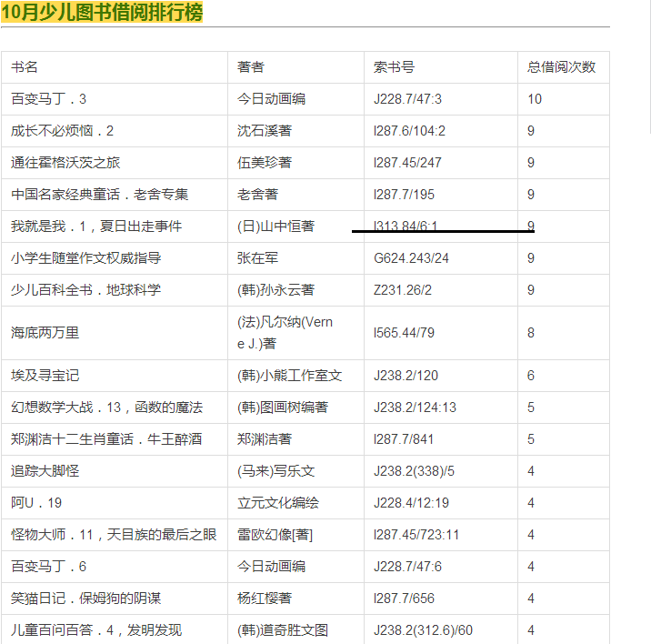This screenshot has width=651, height=644.
Task: Click call number I287.45/723:11
Action: (x=416, y=535)
